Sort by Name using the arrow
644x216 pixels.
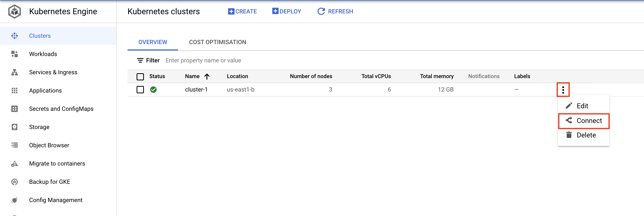click(207, 76)
